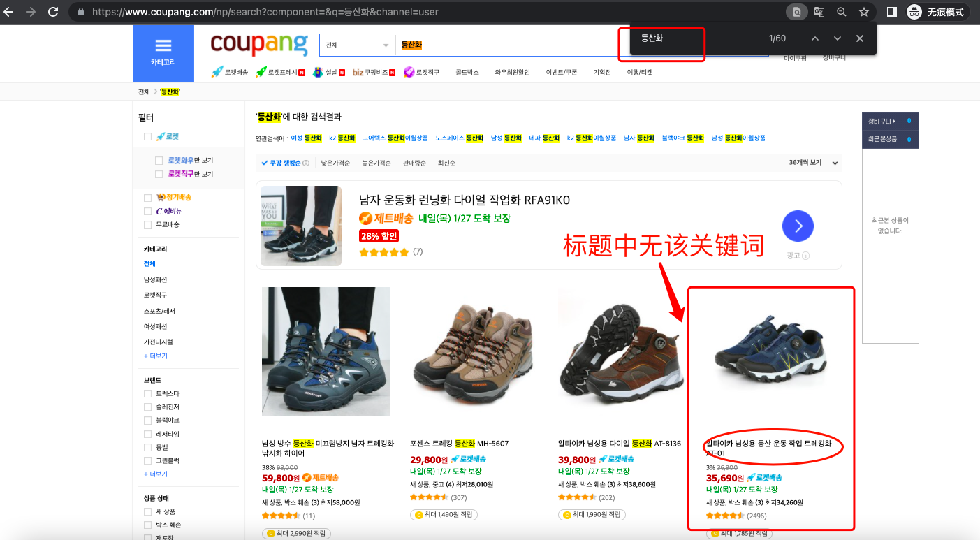Click the find-in-page text field
Image resolution: width=980 pixels, height=540 pixels.
(699, 38)
